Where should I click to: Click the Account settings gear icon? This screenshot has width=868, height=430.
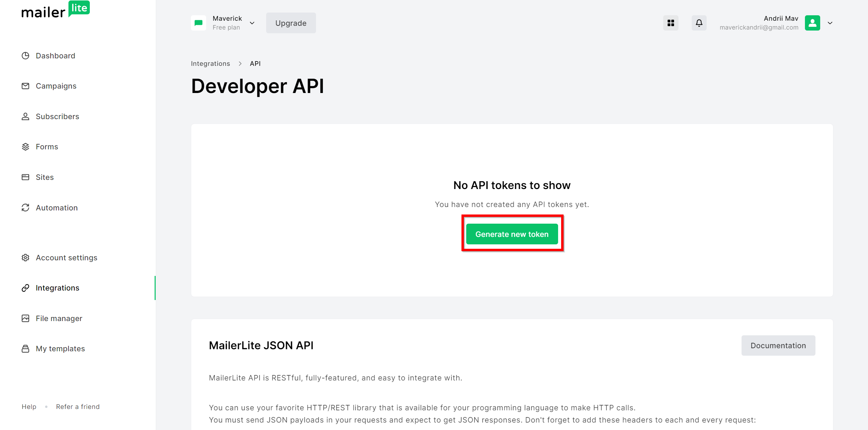pos(25,258)
